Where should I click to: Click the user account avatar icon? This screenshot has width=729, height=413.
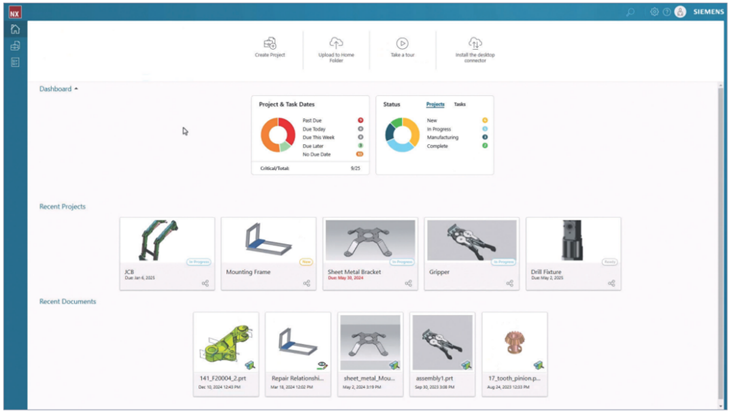(x=680, y=12)
